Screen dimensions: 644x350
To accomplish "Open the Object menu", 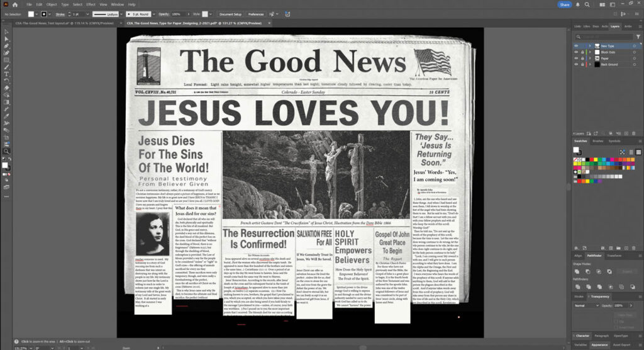I will tap(52, 4).
